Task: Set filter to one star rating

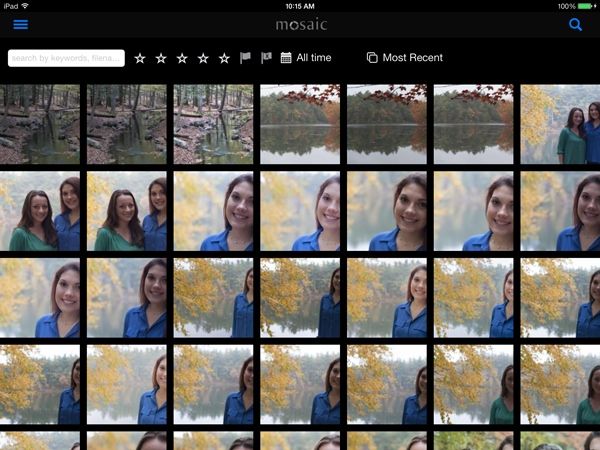Action: click(x=140, y=58)
